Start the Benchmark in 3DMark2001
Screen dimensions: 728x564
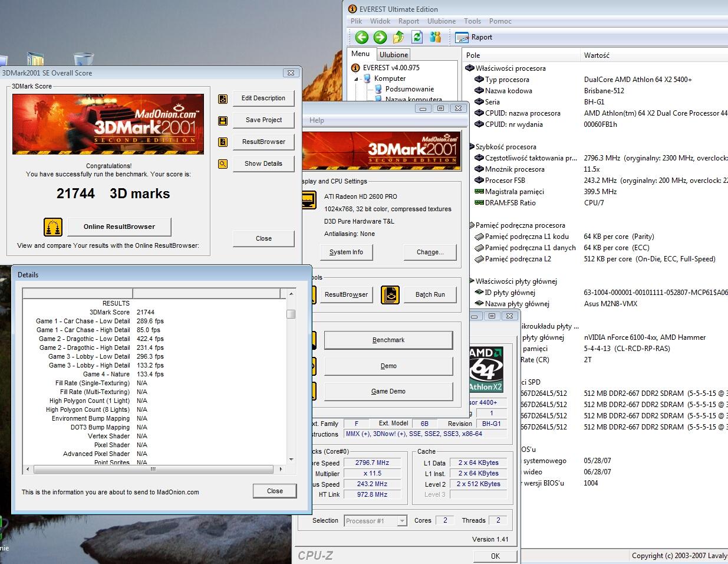(388, 340)
